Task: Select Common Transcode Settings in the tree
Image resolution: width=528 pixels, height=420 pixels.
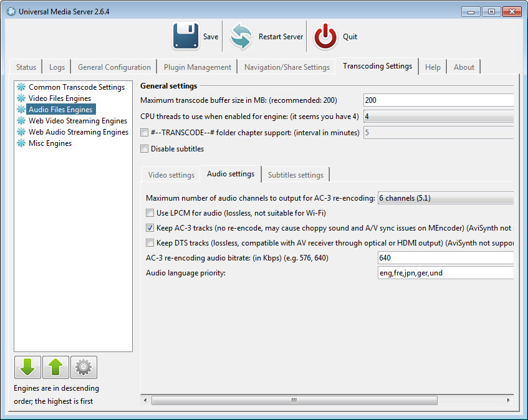Action: [77, 87]
